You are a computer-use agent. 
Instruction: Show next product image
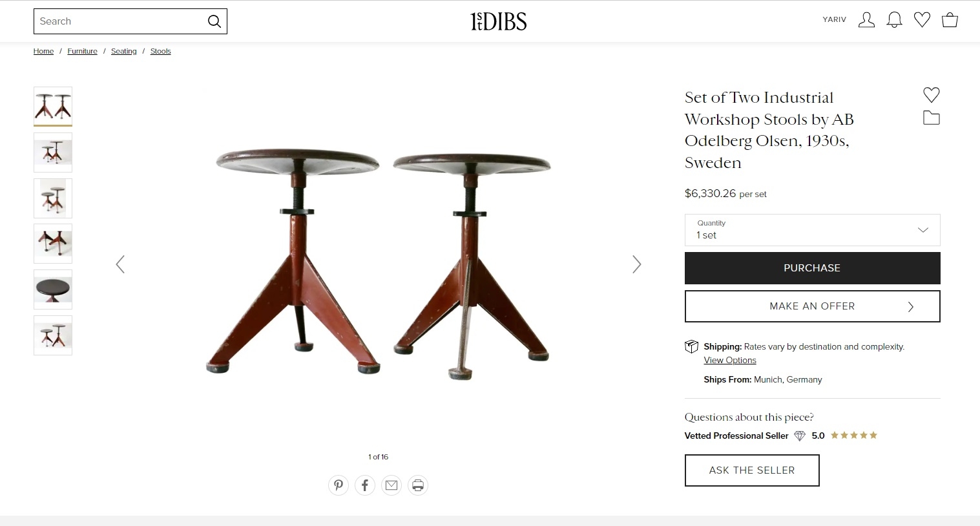click(x=636, y=264)
